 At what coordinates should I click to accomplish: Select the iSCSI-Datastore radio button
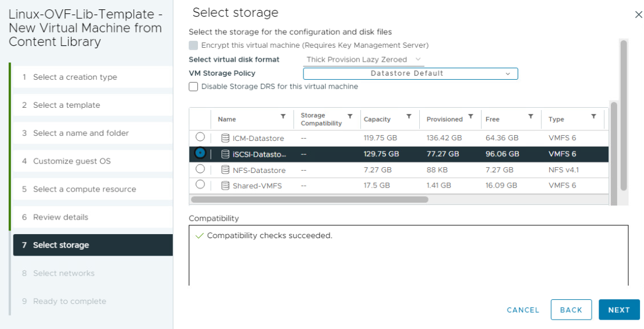200,153
